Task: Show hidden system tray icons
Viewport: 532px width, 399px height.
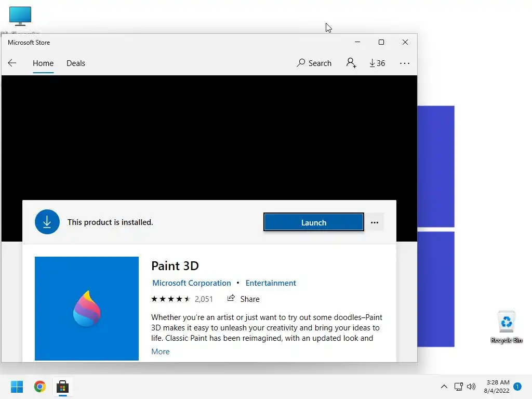Action: 444,387
